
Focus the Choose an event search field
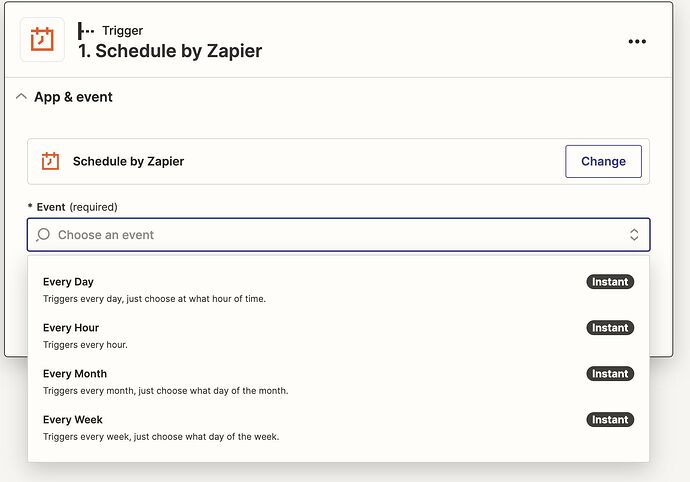click(x=338, y=235)
